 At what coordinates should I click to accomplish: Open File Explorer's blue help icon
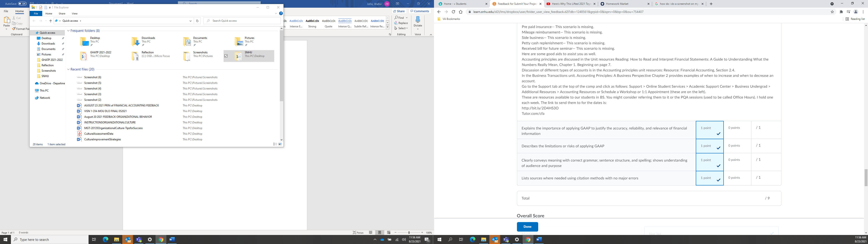point(281,14)
